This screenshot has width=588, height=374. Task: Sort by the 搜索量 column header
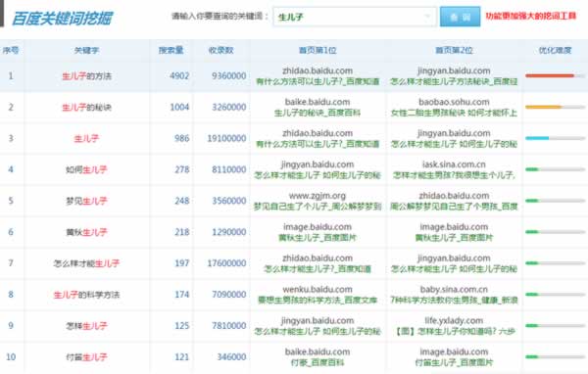pos(171,50)
